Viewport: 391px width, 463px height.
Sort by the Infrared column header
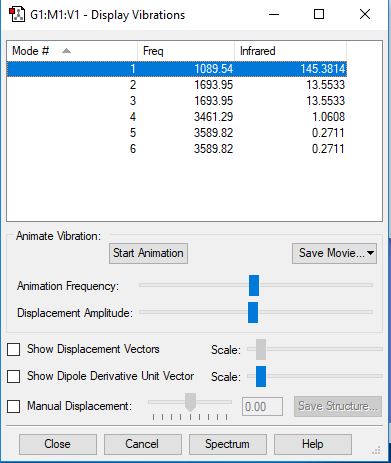click(290, 51)
